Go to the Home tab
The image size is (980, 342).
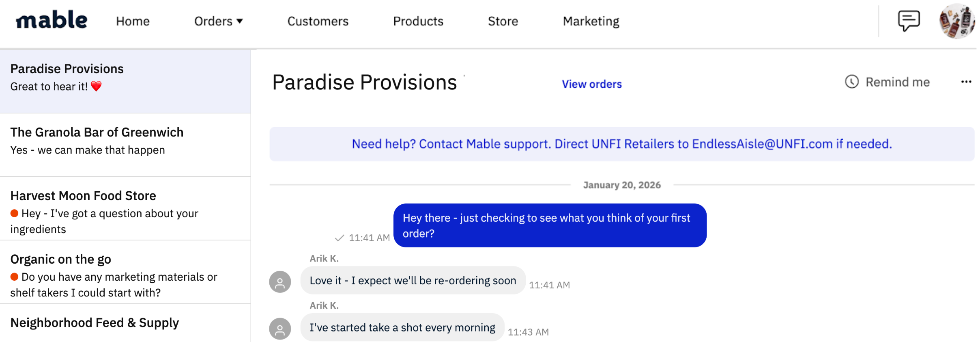[133, 21]
